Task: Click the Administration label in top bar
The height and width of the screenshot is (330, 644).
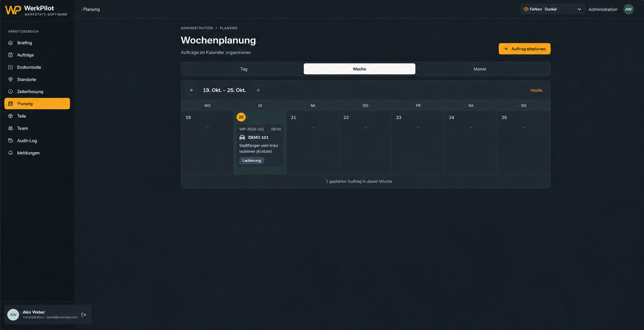Action: 603,10
